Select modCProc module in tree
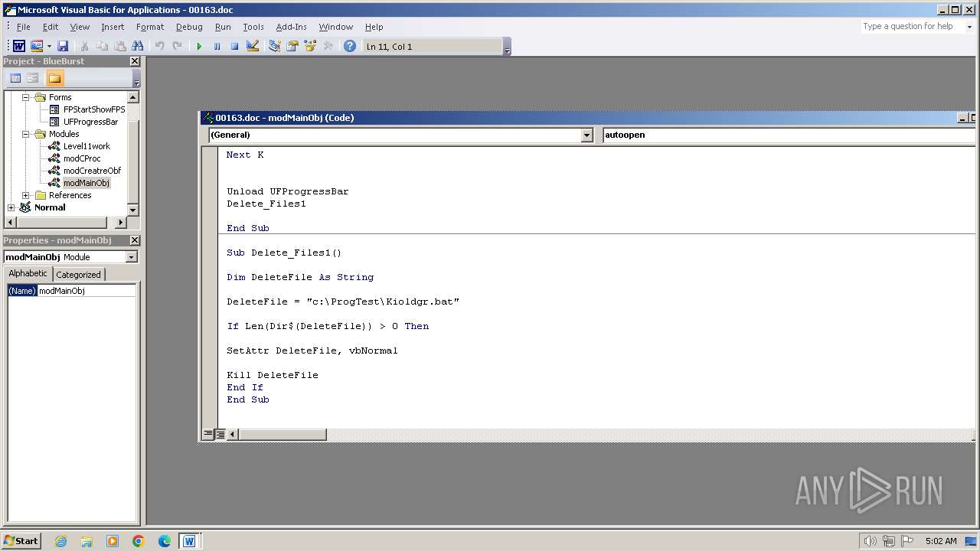980x551 pixels. click(x=82, y=158)
